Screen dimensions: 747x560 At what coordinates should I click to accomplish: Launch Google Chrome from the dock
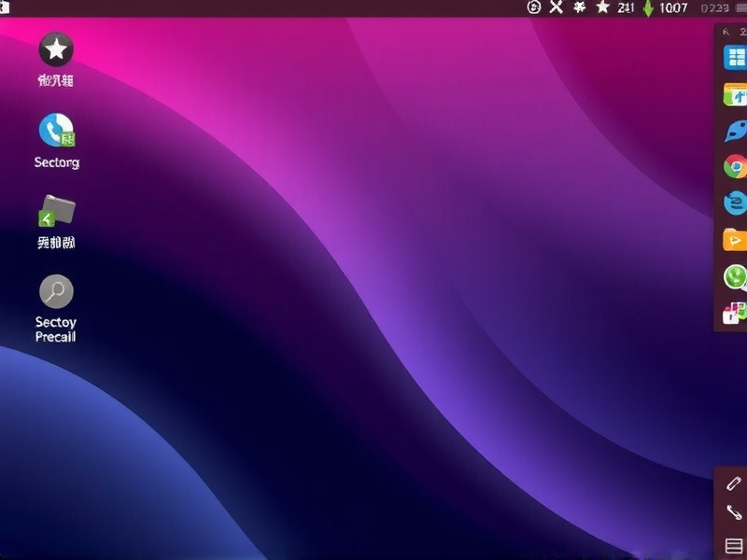(x=733, y=168)
